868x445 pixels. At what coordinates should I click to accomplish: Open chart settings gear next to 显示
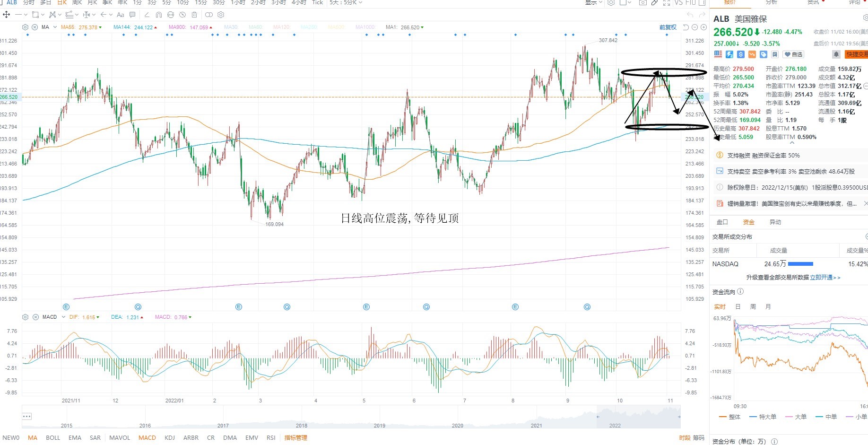[611, 2]
